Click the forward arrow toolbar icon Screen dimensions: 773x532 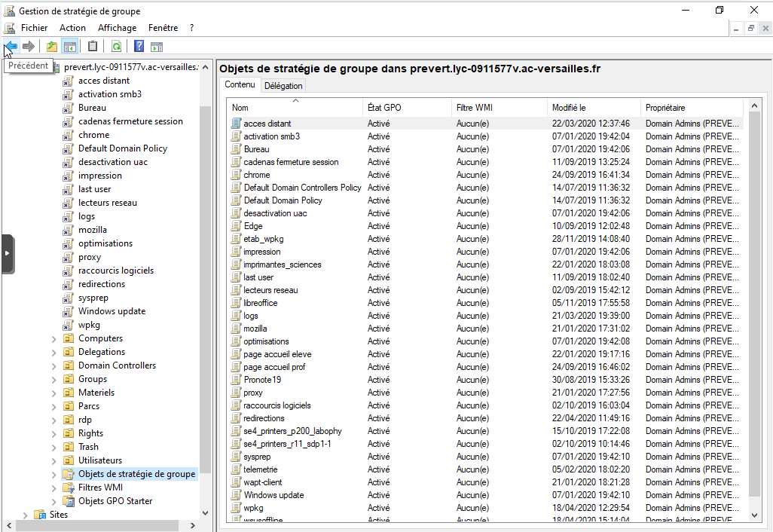pyautogui.click(x=29, y=47)
